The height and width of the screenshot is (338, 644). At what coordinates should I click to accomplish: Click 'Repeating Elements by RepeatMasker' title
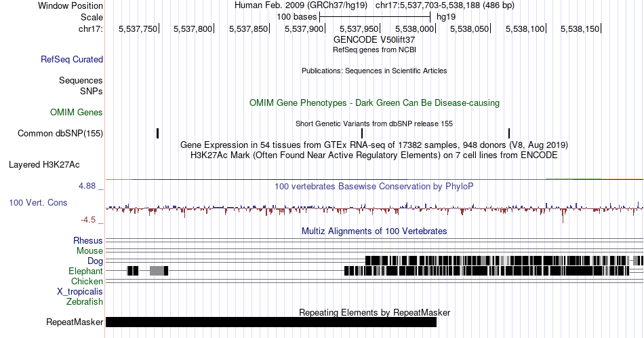374,312
